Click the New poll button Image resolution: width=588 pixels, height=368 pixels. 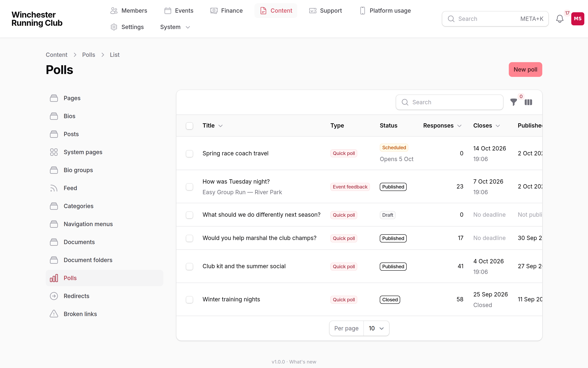click(x=525, y=70)
